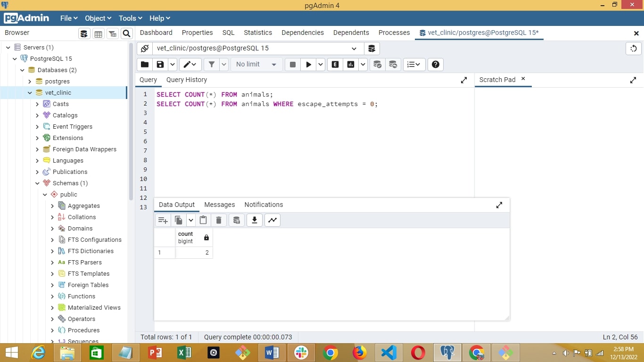Click the Search Objects magnifier icon
Viewport: 644px width, 362px height.
tap(126, 33)
